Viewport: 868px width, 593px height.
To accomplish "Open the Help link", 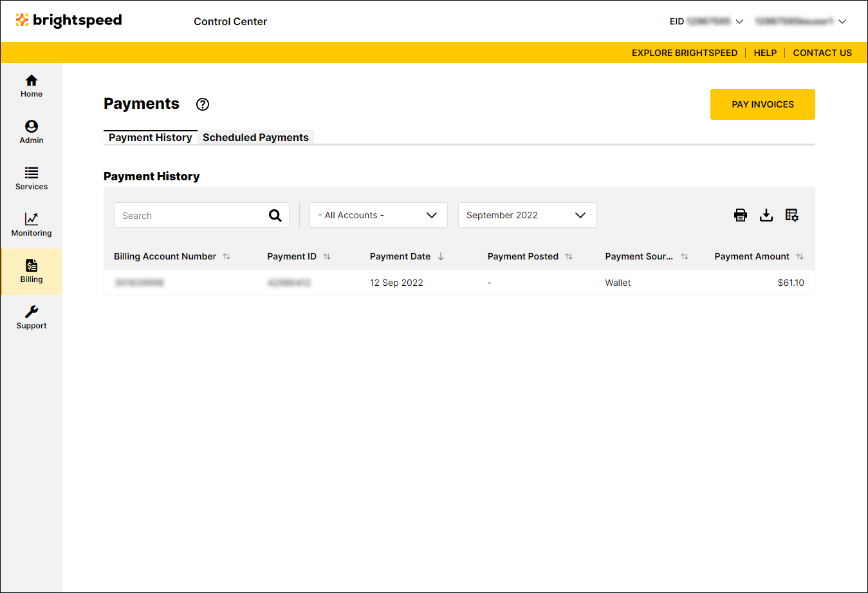I will tap(765, 53).
